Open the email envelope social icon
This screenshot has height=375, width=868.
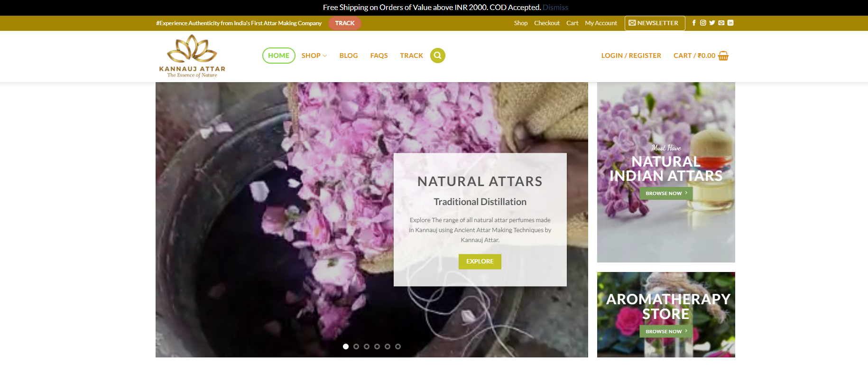click(x=721, y=23)
